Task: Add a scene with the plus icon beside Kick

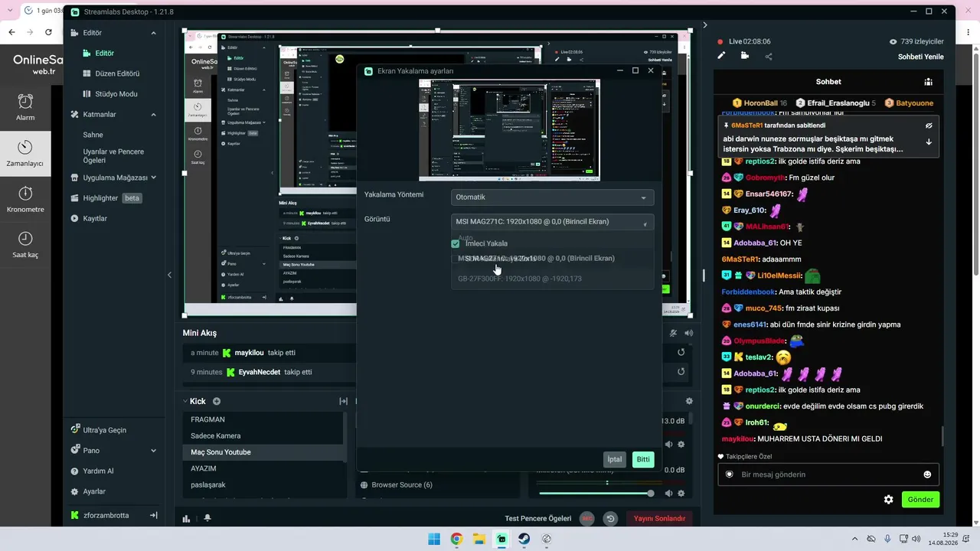Action: point(217,401)
